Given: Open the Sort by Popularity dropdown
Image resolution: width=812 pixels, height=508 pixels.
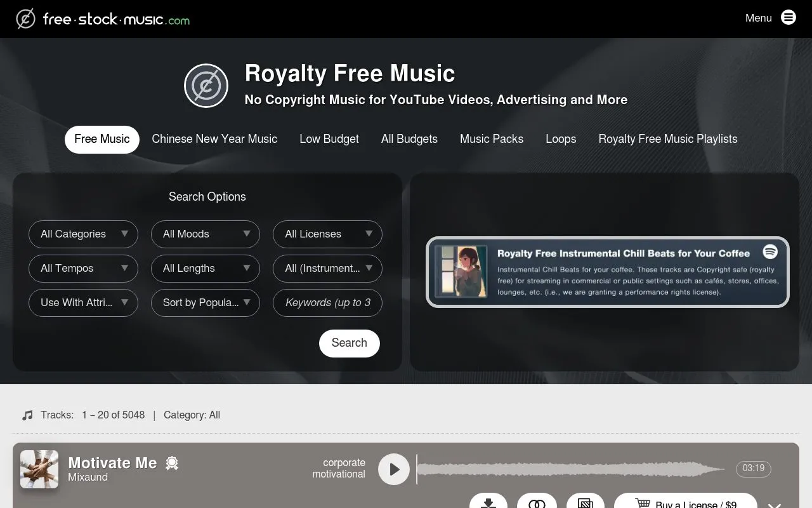Looking at the screenshot, I should [206, 302].
